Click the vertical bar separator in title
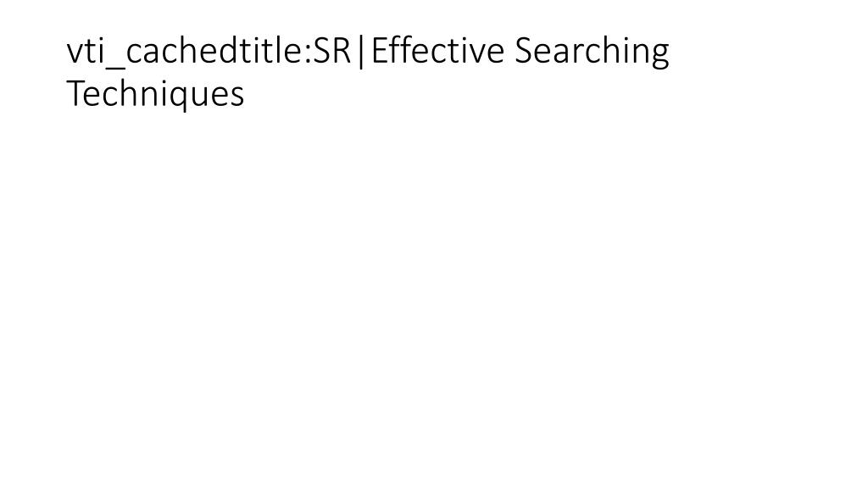The image size is (868, 488). pyautogui.click(x=361, y=52)
